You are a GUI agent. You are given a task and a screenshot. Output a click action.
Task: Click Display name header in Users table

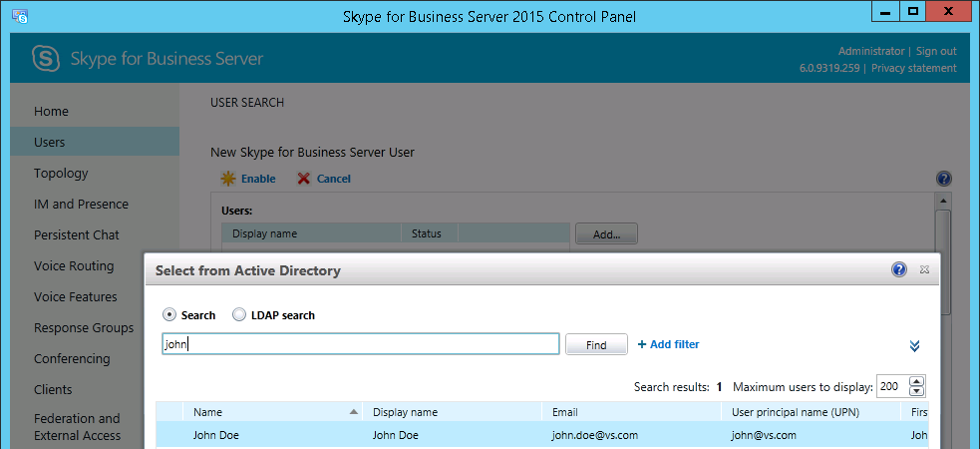pos(311,233)
